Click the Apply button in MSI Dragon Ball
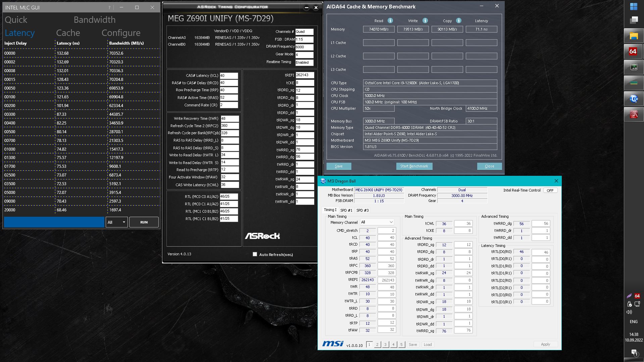This screenshot has height=362, width=644. pos(545,344)
